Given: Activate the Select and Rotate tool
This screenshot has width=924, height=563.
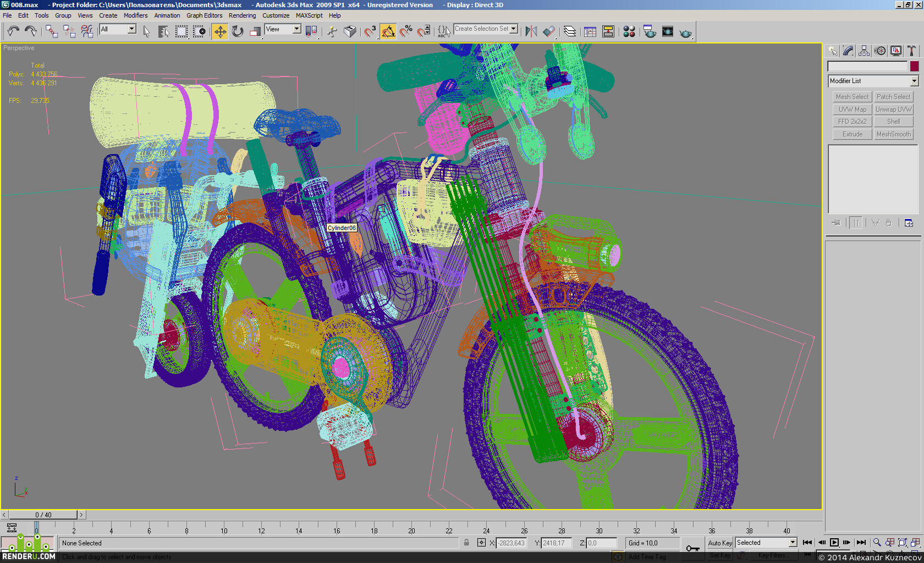Looking at the screenshot, I should coord(238,31).
